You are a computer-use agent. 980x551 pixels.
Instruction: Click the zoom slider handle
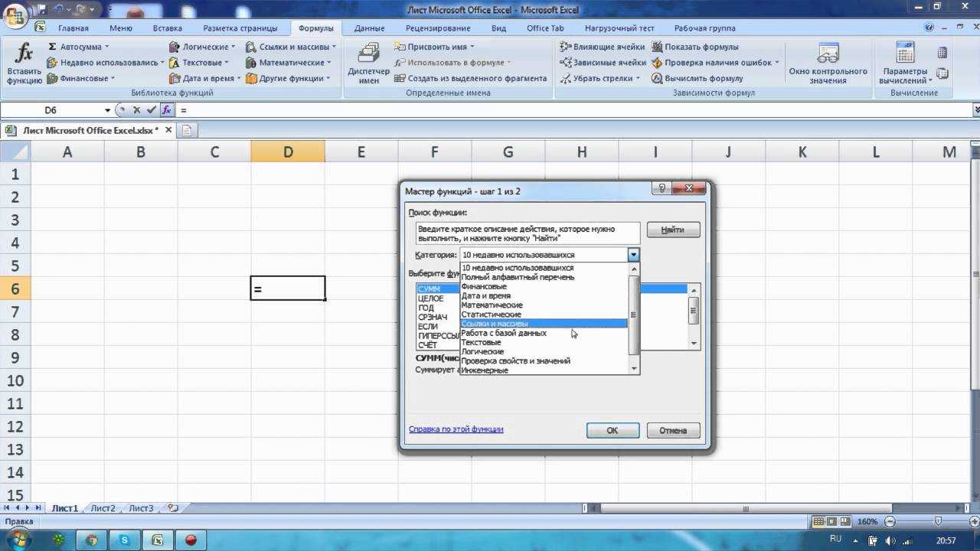937,521
